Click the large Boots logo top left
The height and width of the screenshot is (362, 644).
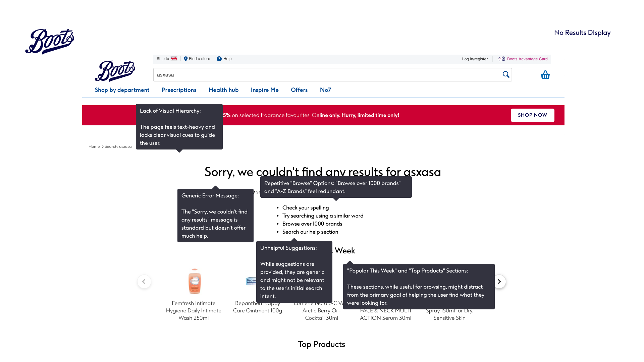pyautogui.click(x=50, y=41)
